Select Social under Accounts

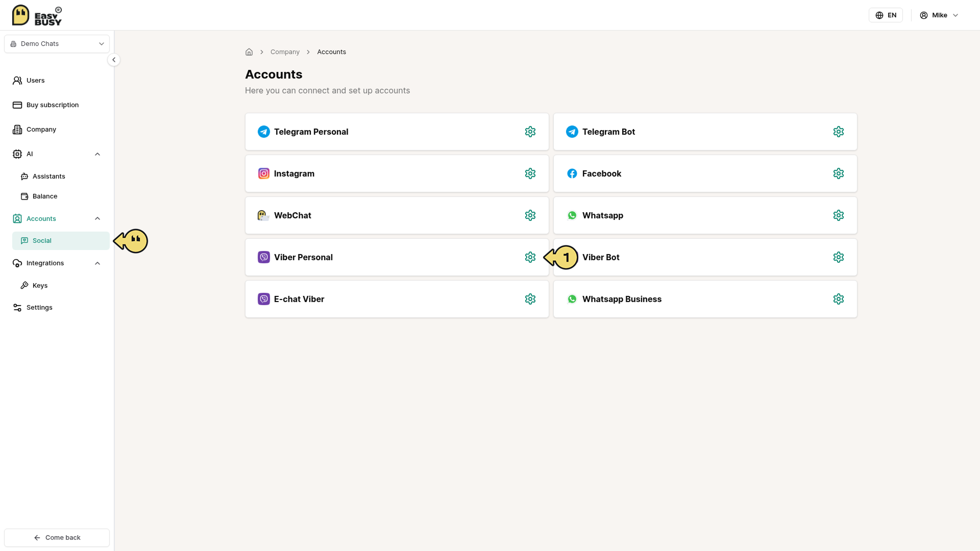point(61,241)
